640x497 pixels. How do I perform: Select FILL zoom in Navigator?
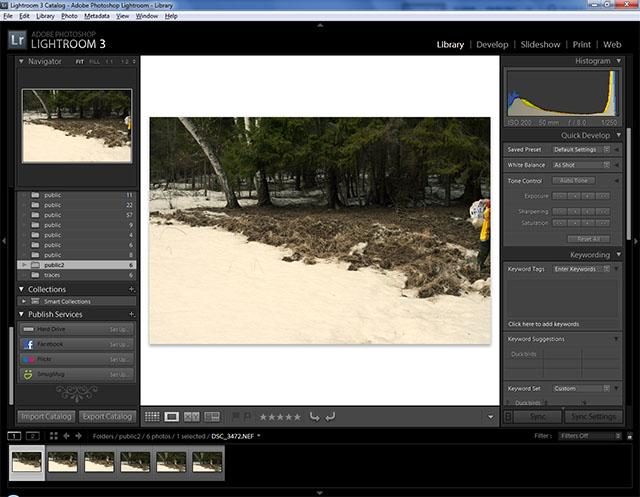click(x=94, y=62)
